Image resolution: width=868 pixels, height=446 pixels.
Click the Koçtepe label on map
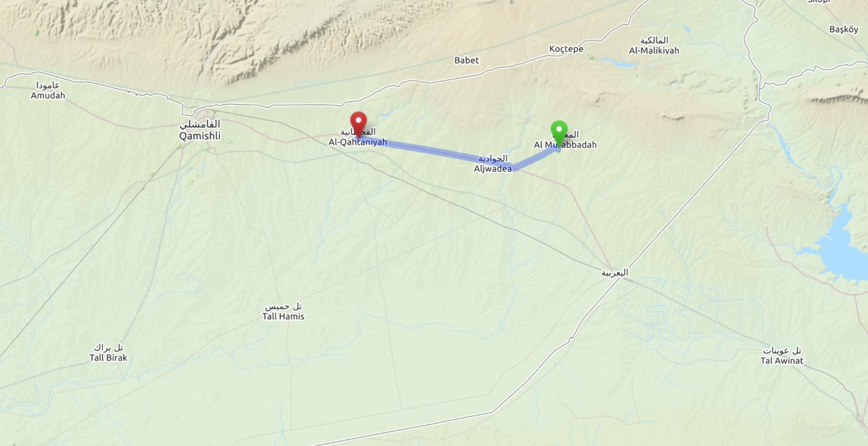click(566, 50)
